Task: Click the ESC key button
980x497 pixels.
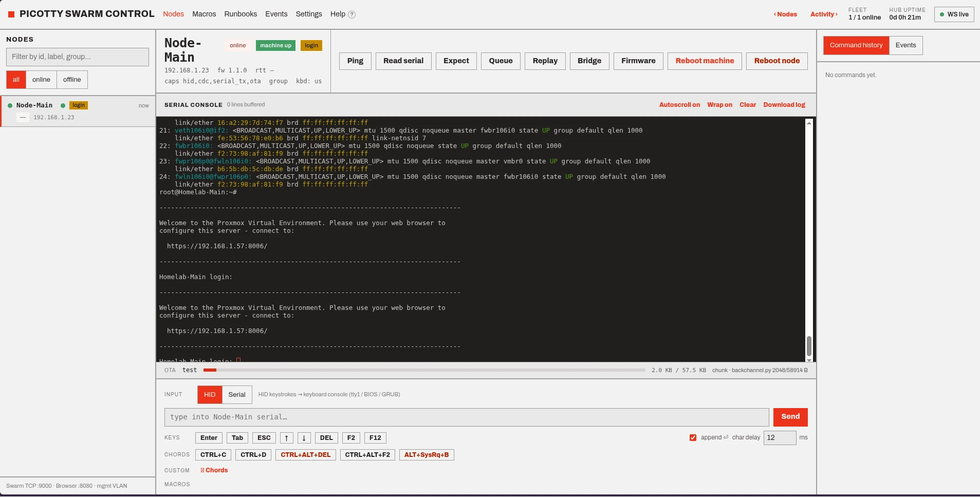Action: pyautogui.click(x=264, y=438)
